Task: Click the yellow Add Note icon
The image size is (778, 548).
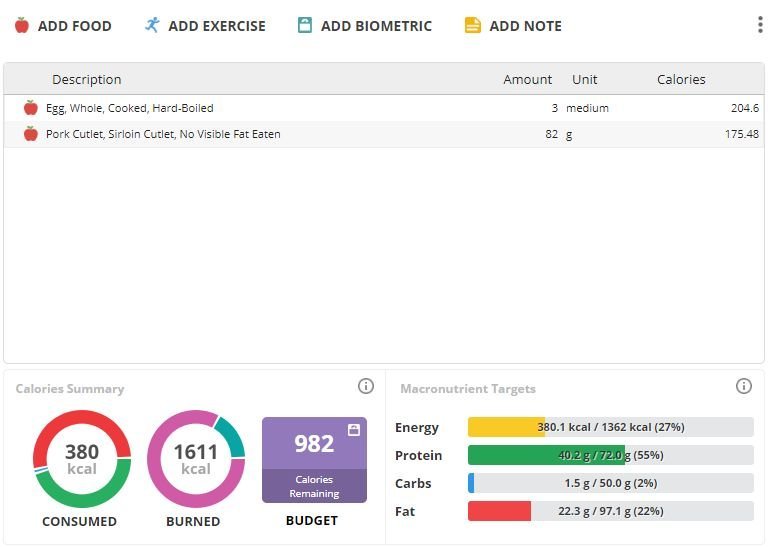Action: (x=473, y=26)
